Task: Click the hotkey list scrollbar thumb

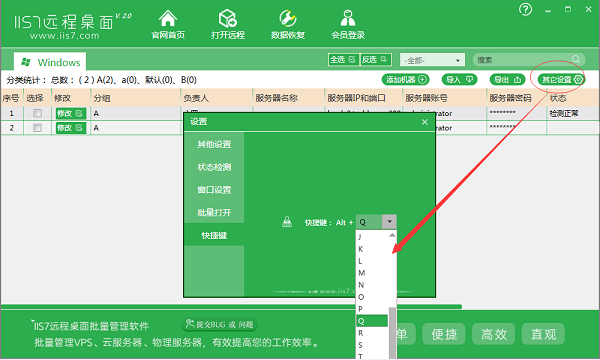Action: (x=392, y=333)
